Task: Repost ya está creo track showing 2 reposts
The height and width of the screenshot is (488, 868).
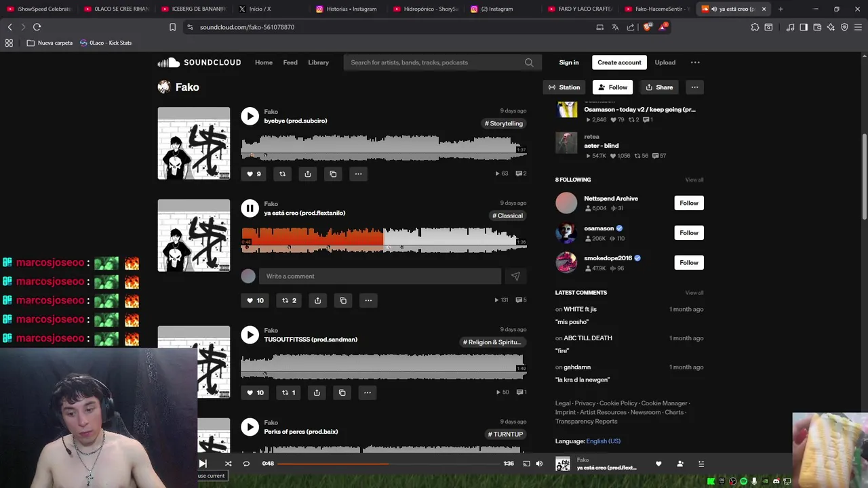Action: point(289,300)
